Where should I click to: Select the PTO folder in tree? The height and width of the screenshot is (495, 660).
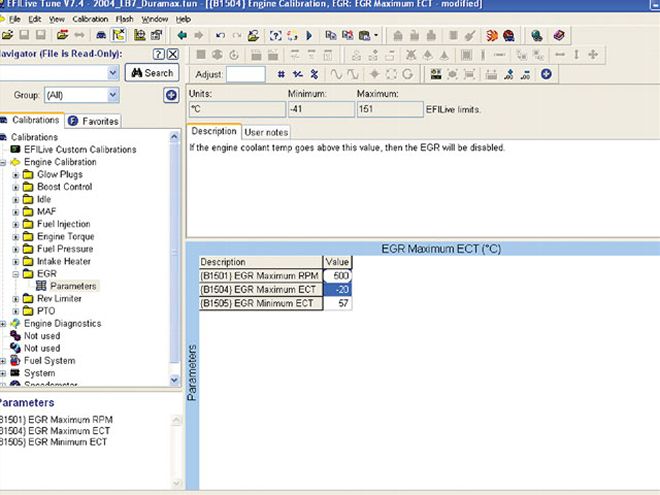pos(46,311)
